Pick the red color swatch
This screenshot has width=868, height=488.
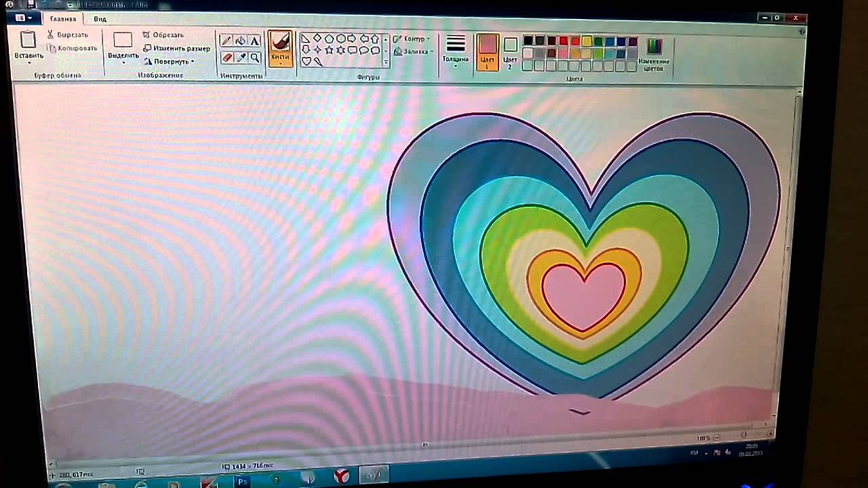click(x=563, y=42)
